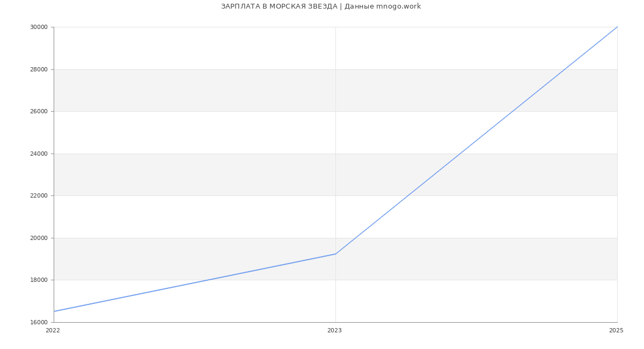
Task: Select the 22000 y-axis label
Action: point(39,196)
